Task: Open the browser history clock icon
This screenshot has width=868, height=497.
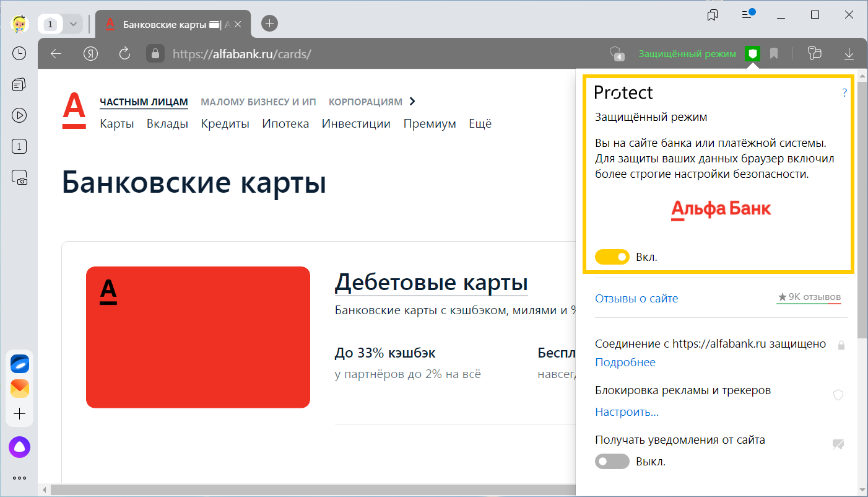Action: (x=19, y=53)
